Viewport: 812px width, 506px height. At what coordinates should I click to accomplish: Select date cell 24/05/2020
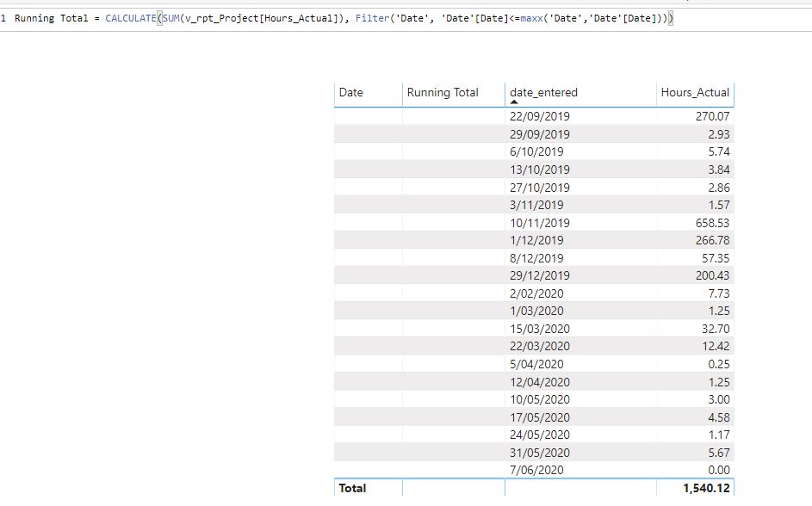[539, 435]
